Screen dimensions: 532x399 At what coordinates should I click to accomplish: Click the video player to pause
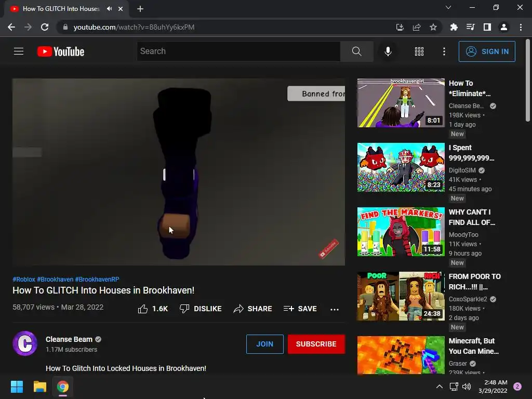[179, 172]
